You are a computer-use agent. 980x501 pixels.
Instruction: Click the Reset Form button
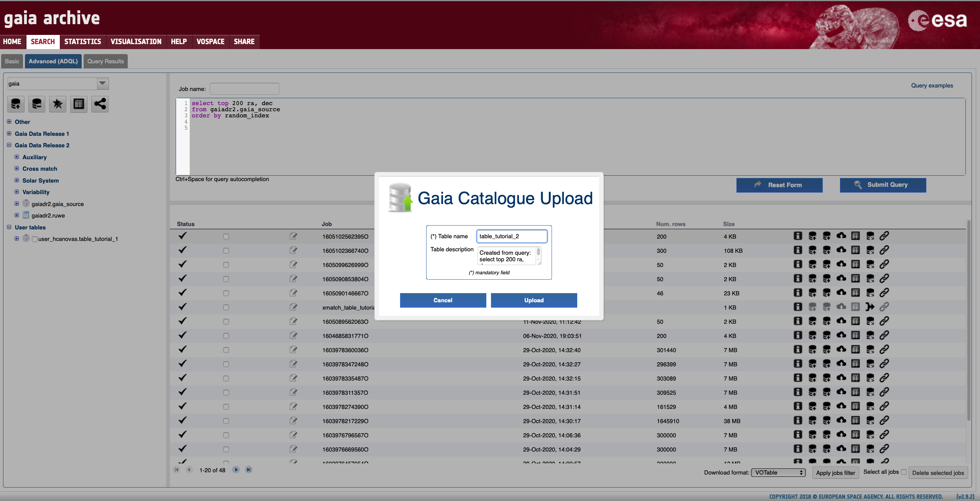point(779,185)
